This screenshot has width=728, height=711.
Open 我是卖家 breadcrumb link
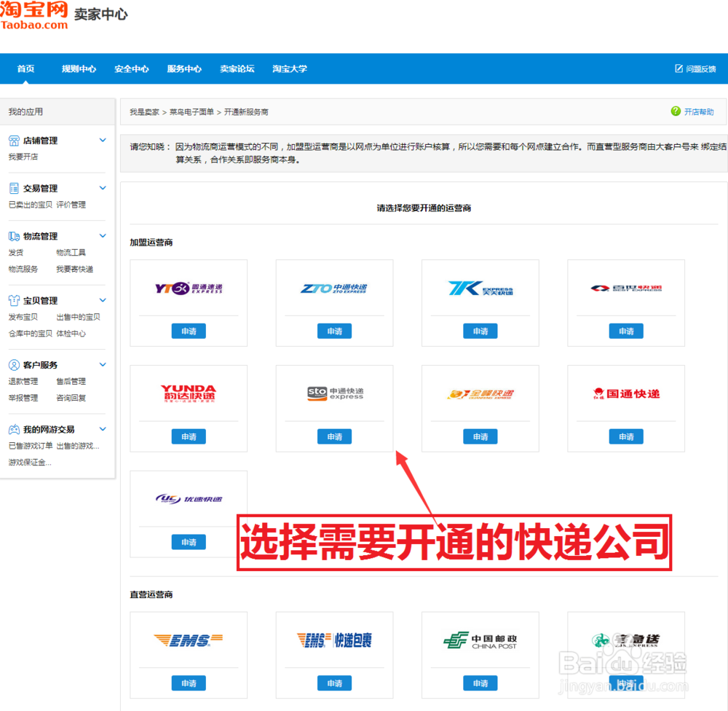click(x=144, y=112)
